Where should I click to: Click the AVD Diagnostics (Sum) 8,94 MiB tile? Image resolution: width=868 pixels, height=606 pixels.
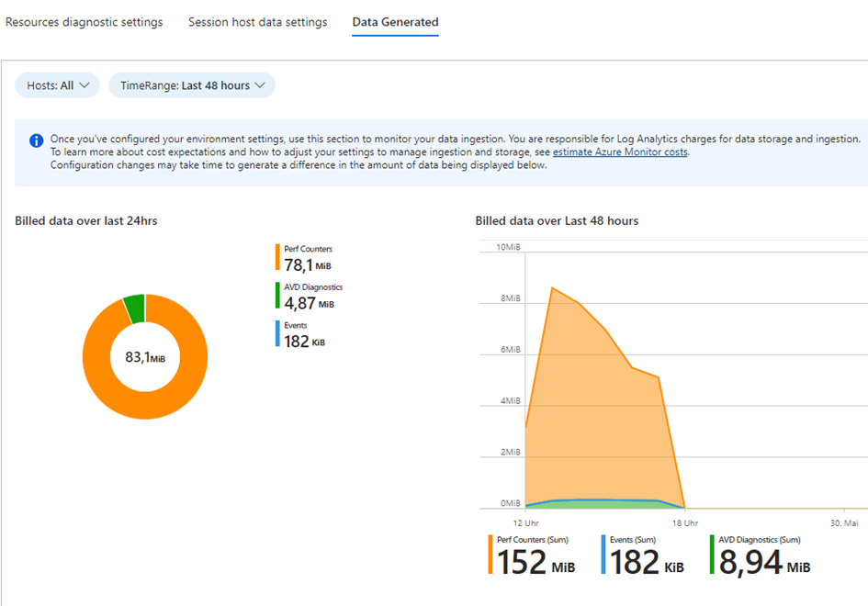coord(760,555)
